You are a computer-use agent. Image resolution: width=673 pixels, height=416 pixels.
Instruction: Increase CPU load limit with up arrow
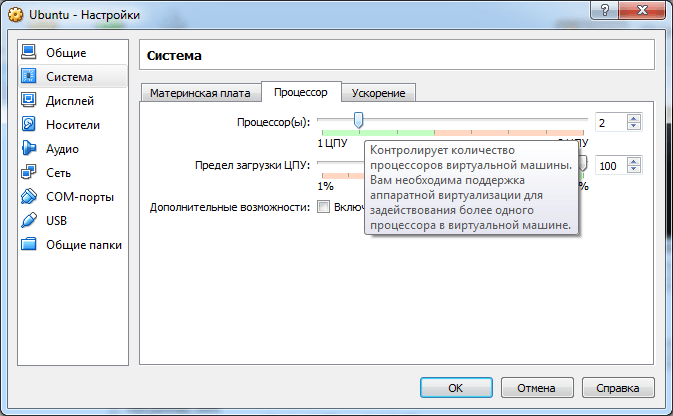(x=634, y=161)
